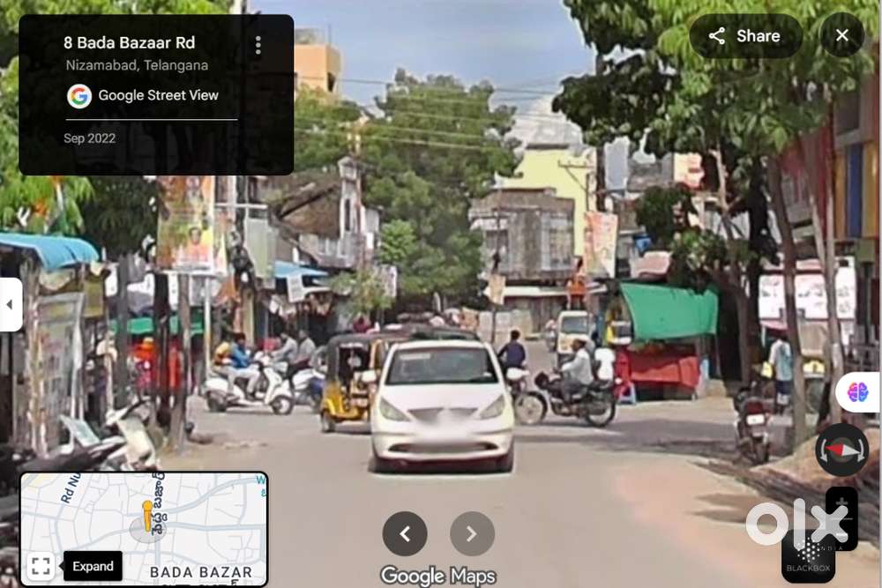This screenshot has width=882, height=588.
Task: Go to the next Street View position
Action: pos(472,533)
